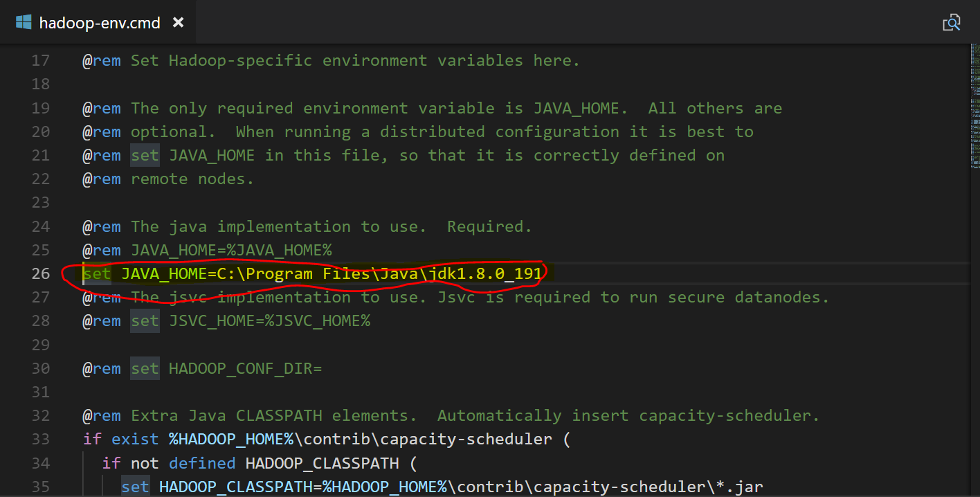Click 'set JAVA_HOME in this file' comment line

point(403,155)
